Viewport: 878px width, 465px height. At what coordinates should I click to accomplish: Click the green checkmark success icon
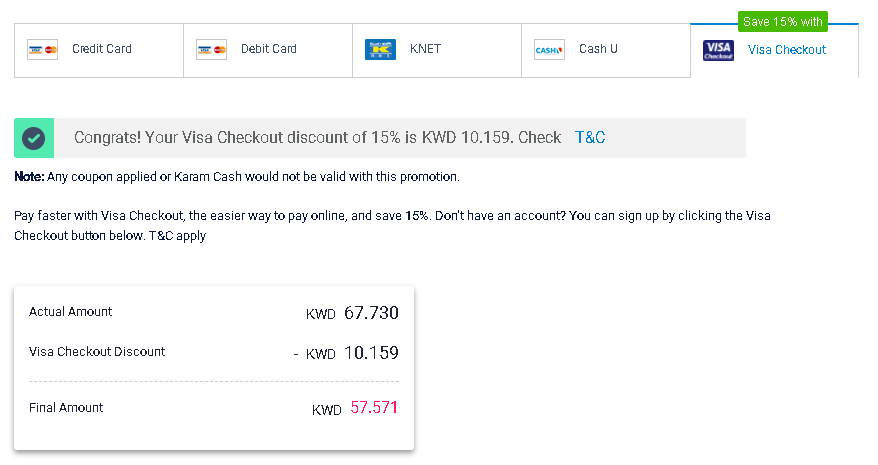[x=34, y=138]
